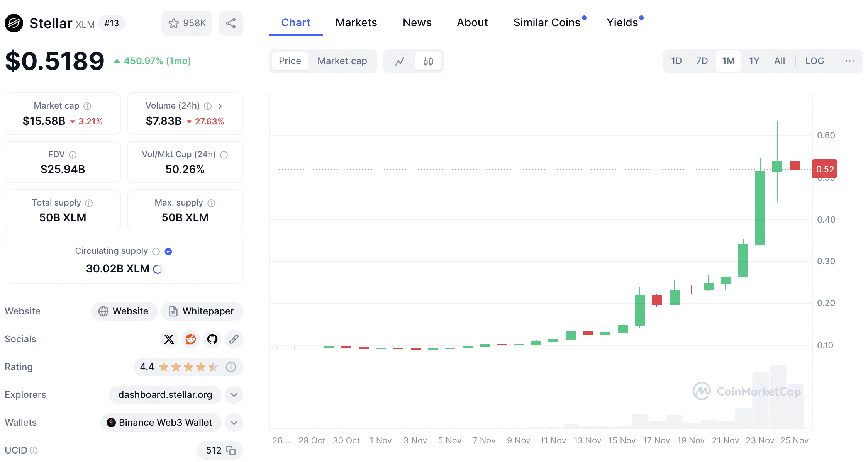Add Stellar to watchlist via star button
868x462 pixels.
[x=187, y=23]
